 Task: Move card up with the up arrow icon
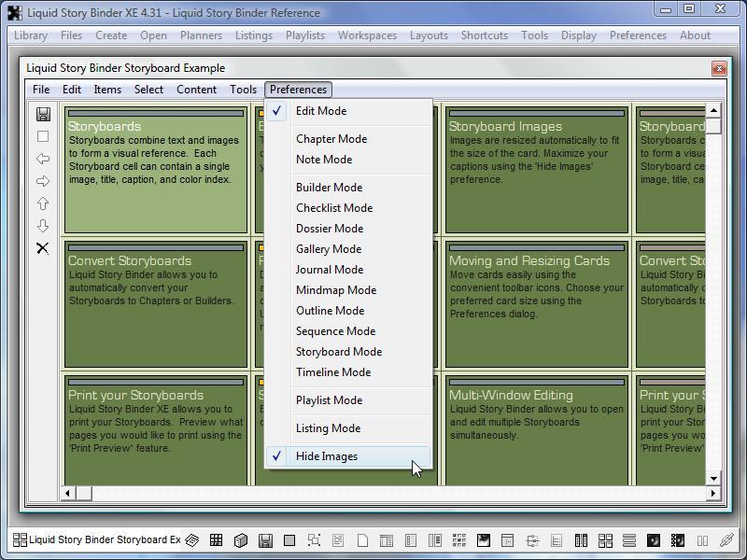pos(43,203)
